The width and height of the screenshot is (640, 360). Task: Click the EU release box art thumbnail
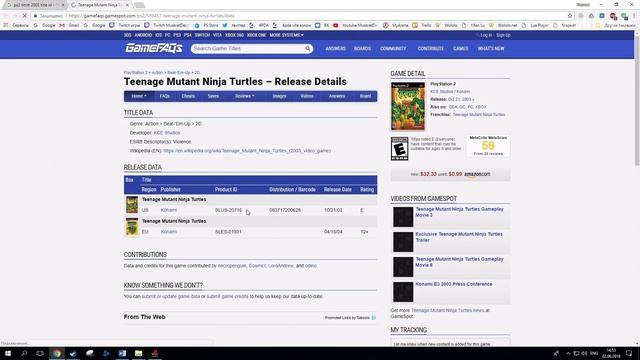132,227
